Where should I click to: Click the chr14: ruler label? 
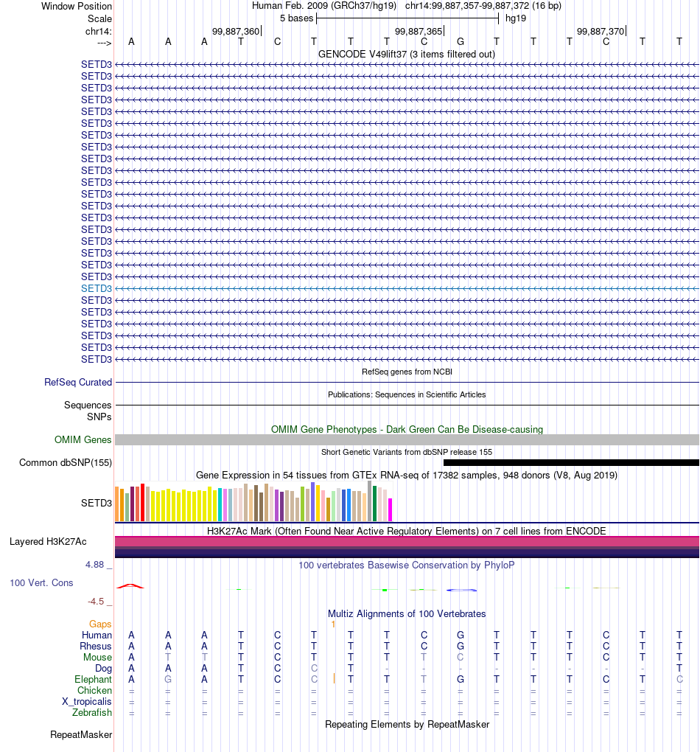coord(99,31)
